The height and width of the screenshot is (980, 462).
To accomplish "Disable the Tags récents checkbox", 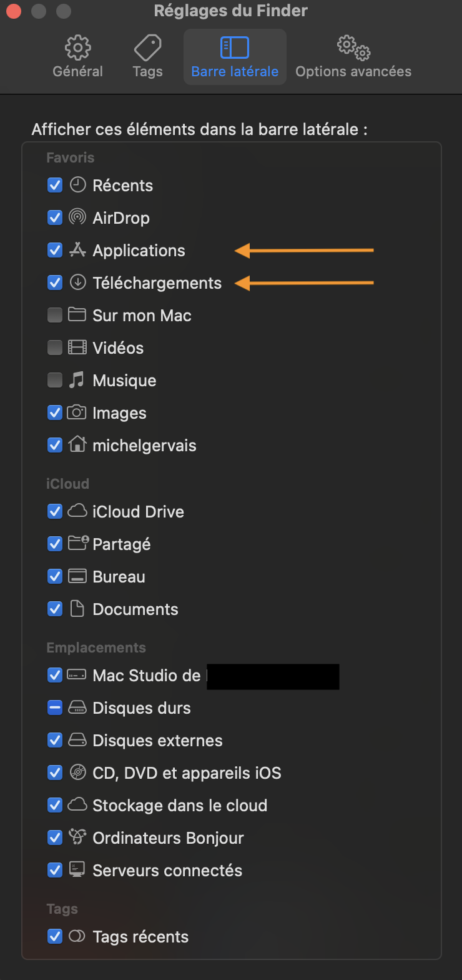I will pyautogui.click(x=55, y=936).
